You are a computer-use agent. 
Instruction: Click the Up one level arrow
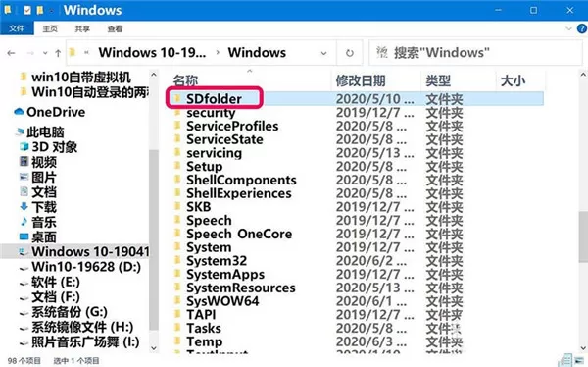[x=58, y=53]
